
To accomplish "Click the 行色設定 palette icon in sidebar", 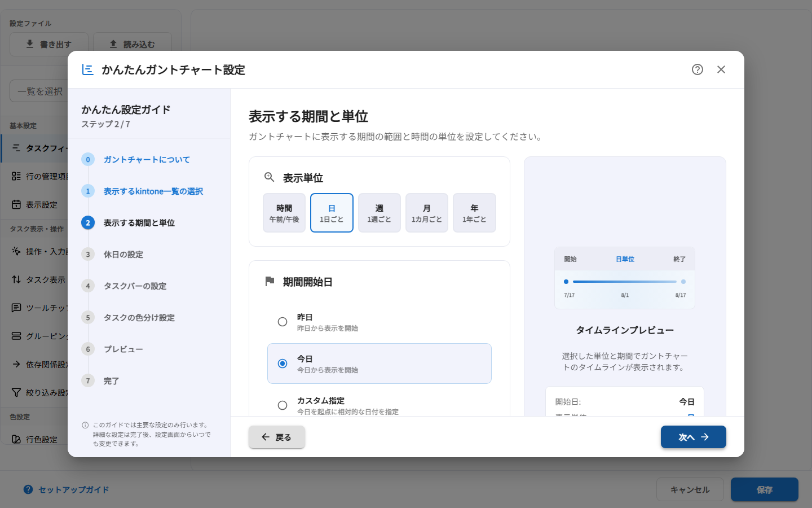I will (16, 439).
